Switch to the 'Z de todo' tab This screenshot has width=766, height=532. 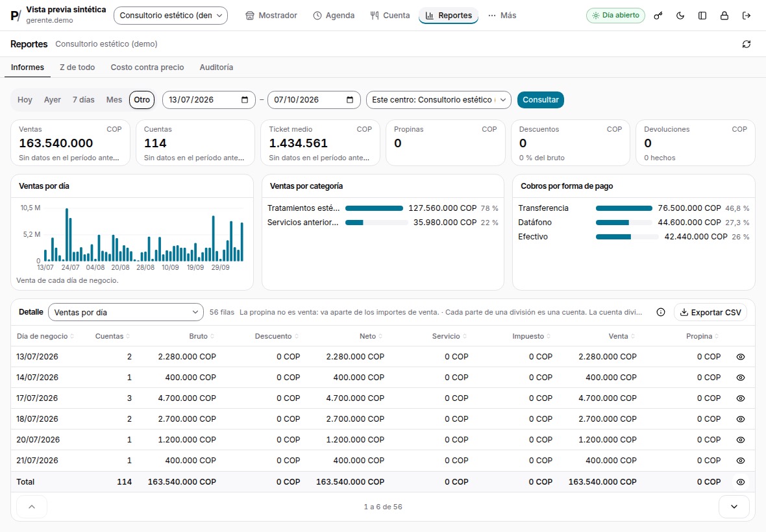tap(77, 67)
